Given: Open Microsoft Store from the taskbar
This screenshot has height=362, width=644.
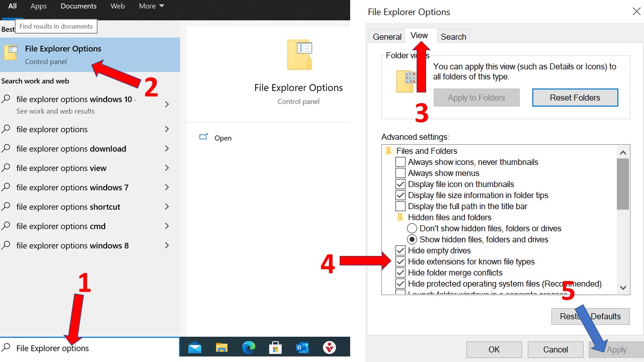Looking at the screenshot, I should (x=275, y=347).
